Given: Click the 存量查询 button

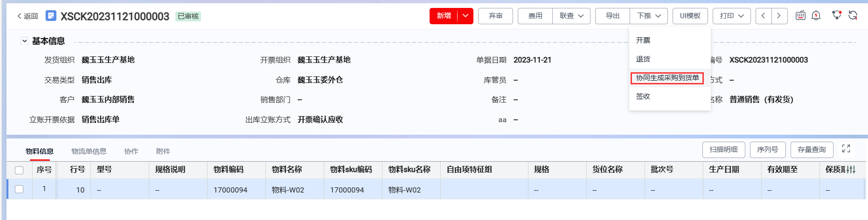Looking at the screenshot, I should point(811,150).
